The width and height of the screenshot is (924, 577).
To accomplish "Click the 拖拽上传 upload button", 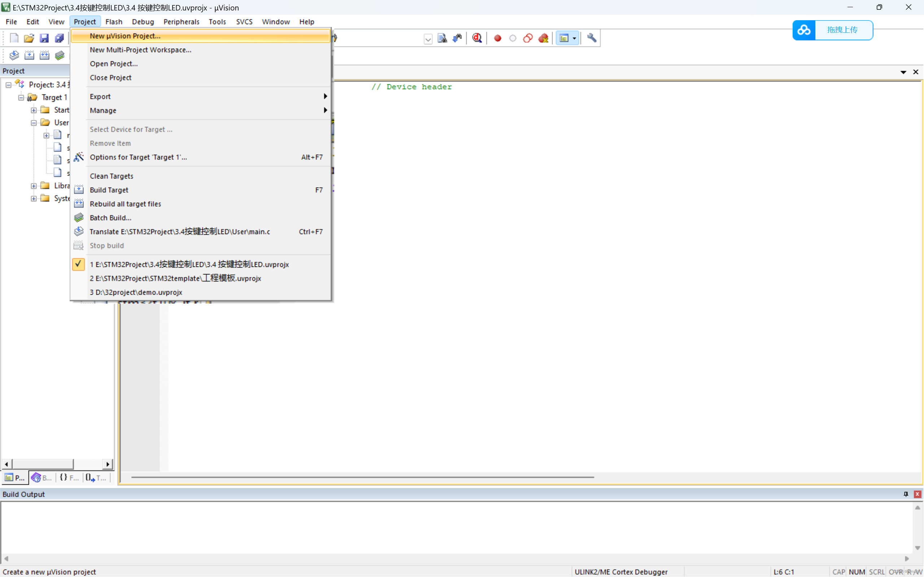I will coord(832,30).
